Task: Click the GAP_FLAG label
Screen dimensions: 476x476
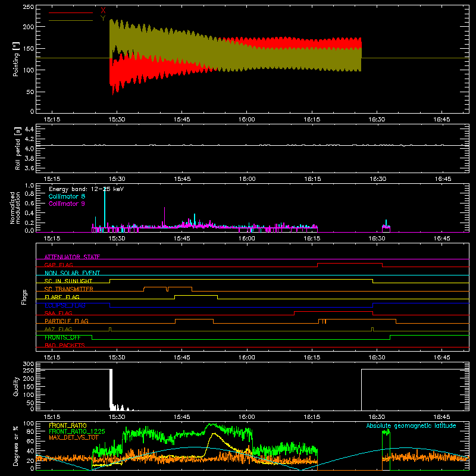Action: click(58, 265)
